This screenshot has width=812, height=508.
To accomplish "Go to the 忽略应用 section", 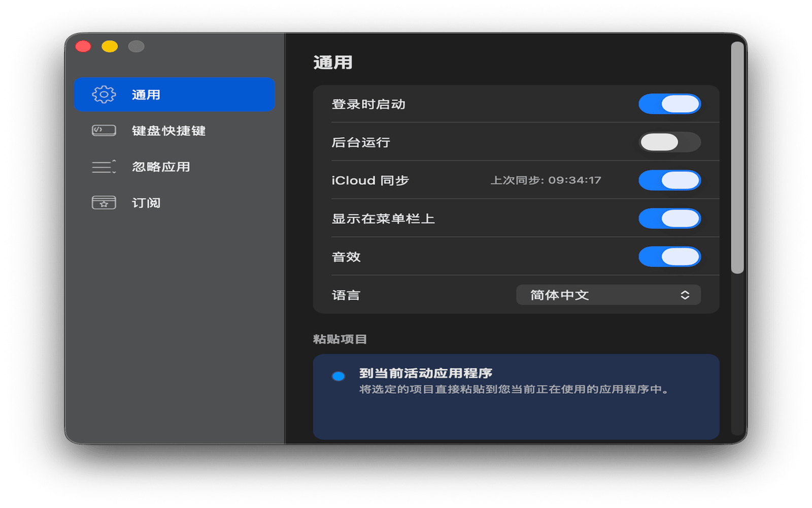I will [x=174, y=167].
